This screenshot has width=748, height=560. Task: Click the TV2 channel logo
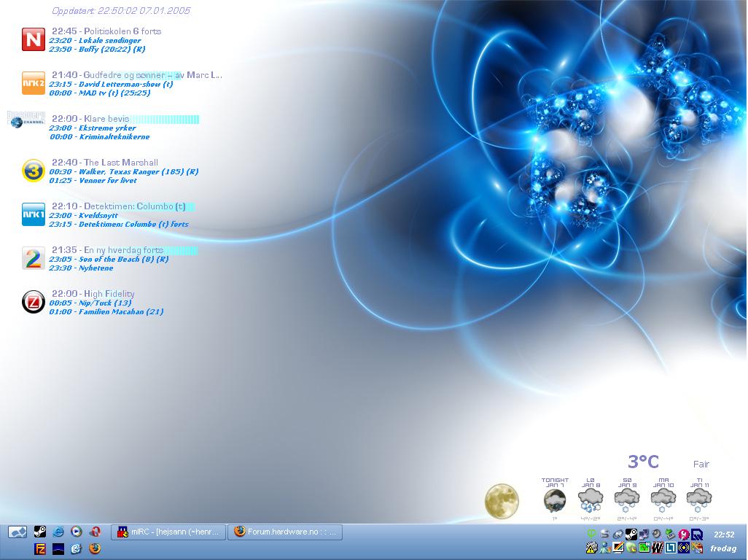34,258
